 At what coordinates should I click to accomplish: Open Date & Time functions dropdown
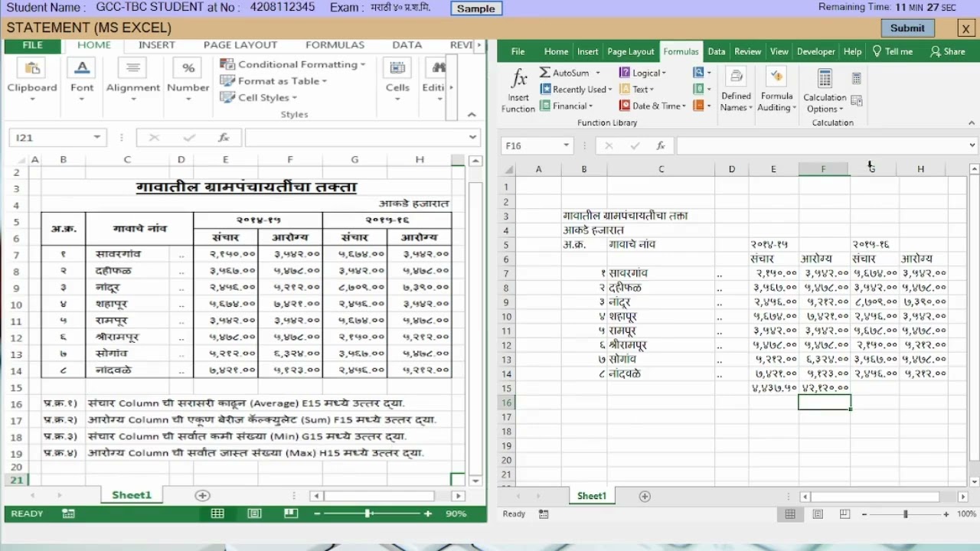pos(652,106)
